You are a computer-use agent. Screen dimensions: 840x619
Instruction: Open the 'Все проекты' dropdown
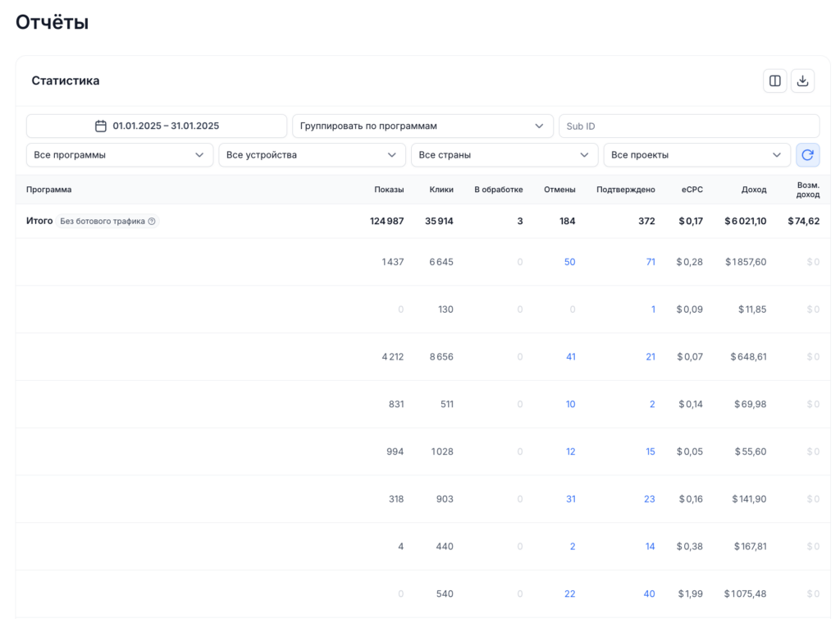pos(696,154)
